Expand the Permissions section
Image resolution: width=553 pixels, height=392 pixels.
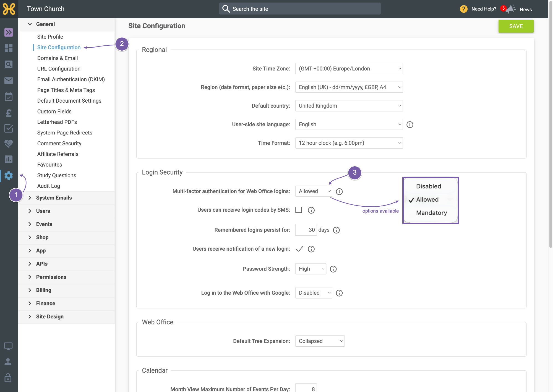point(66,277)
